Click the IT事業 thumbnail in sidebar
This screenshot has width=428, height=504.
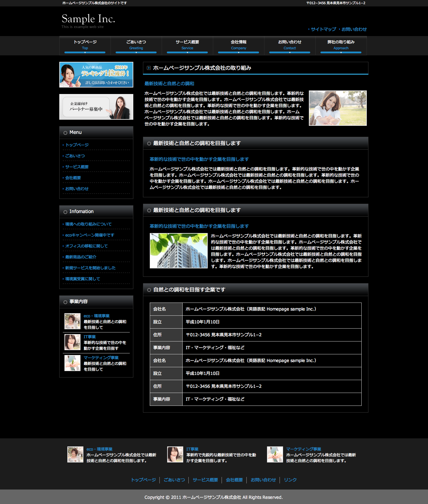click(x=72, y=342)
